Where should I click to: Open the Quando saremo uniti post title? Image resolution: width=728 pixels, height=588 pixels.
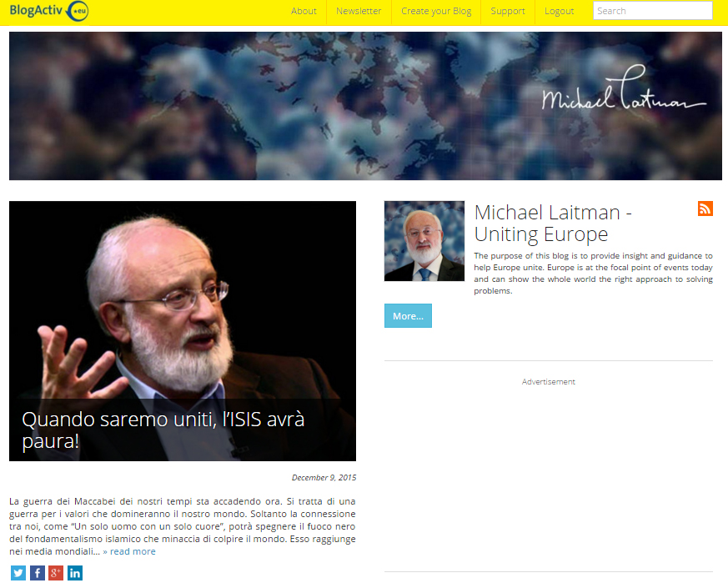pyautogui.click(x=163, y=430)
